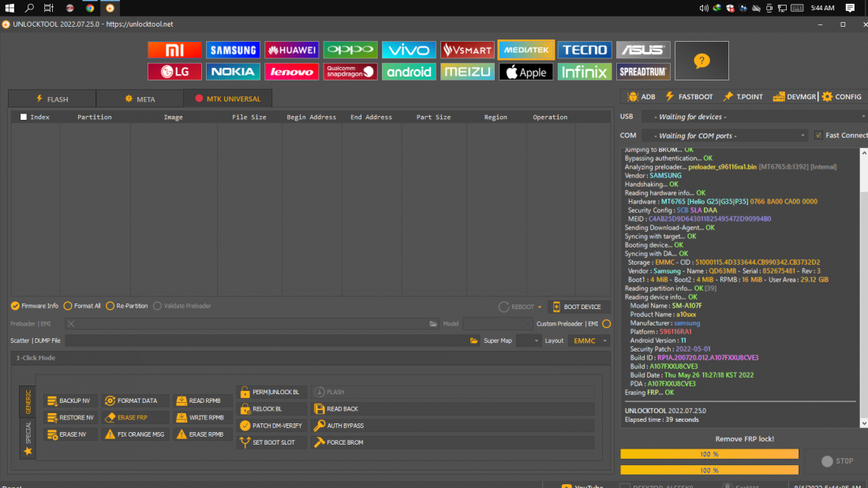
Task: Click the log panel vertical scrollbar
Action: [863, 288]
